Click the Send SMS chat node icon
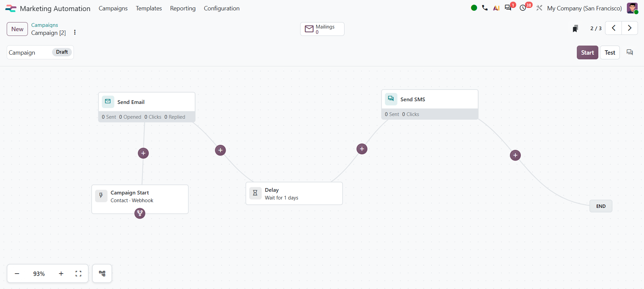This screenshot has height=289, width=644. pos(391,99)
